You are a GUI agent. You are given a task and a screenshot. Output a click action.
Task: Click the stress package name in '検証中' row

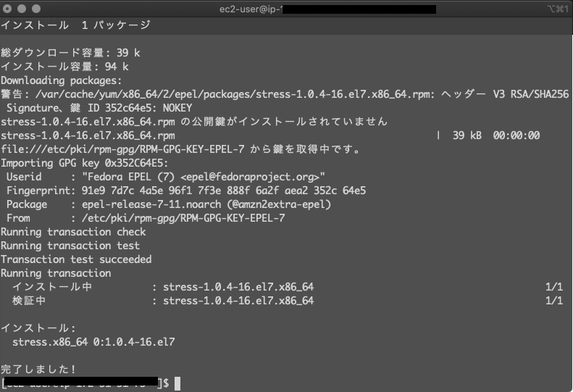[238, 301]
